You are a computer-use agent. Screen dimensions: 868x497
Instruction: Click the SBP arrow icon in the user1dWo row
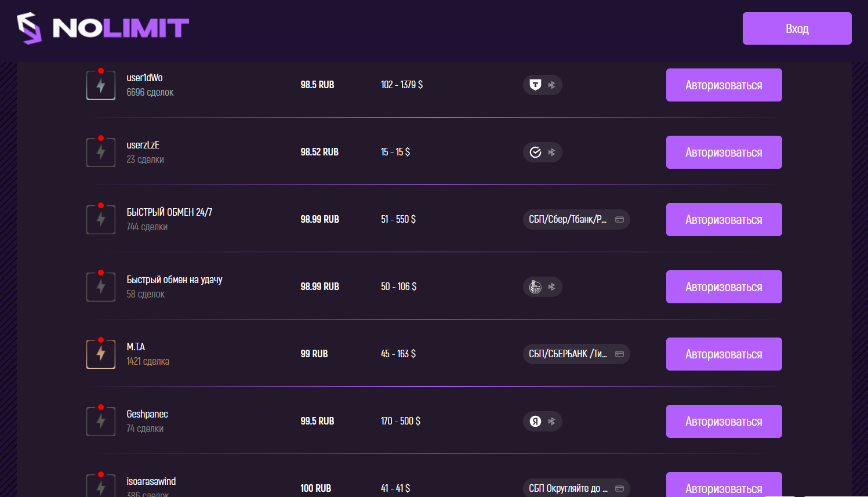click(x=551, y=85)
